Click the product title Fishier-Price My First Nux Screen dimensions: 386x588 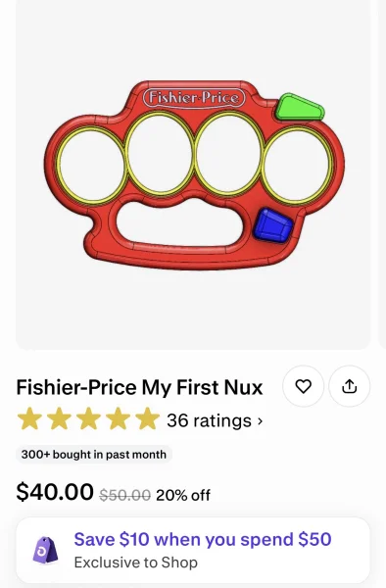click(x=139, y=387)
